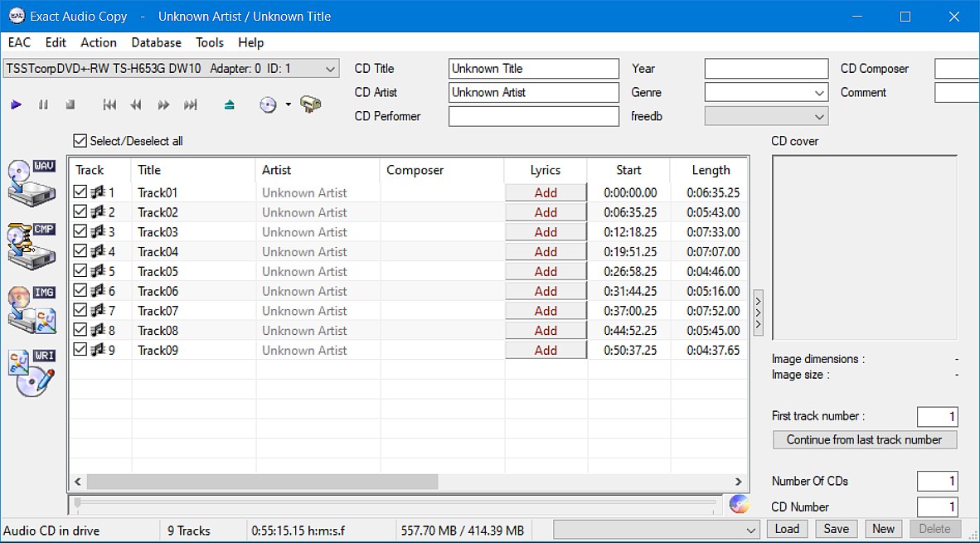This screenshot has height=543, width=980.
Task: Open the Action menu
Action: [x=99, y=42]
